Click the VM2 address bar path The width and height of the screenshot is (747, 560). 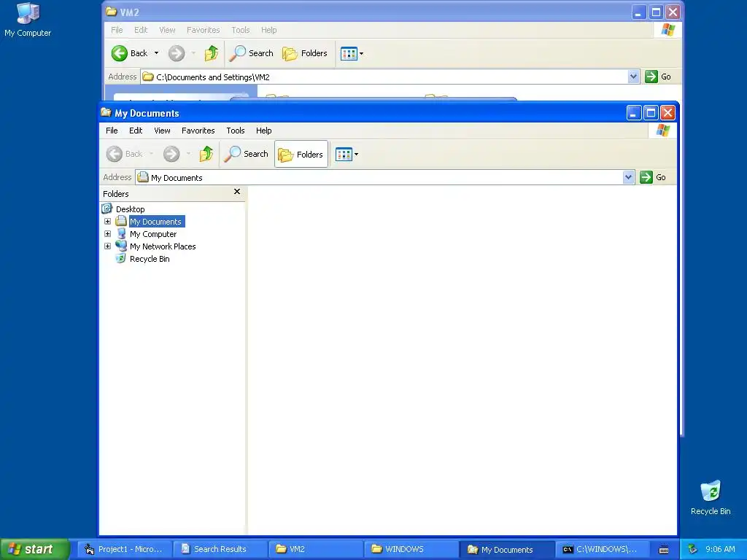(213, 77)
